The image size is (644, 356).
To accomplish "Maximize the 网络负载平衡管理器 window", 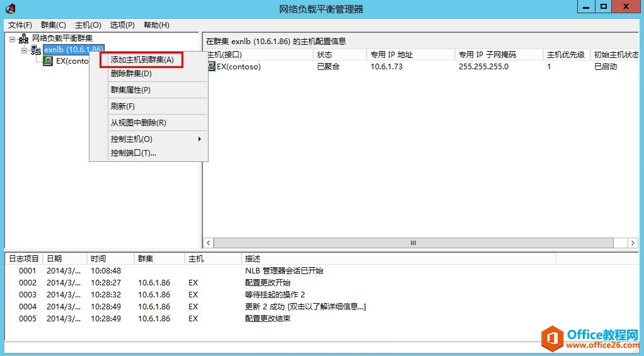I will [603, 6].
